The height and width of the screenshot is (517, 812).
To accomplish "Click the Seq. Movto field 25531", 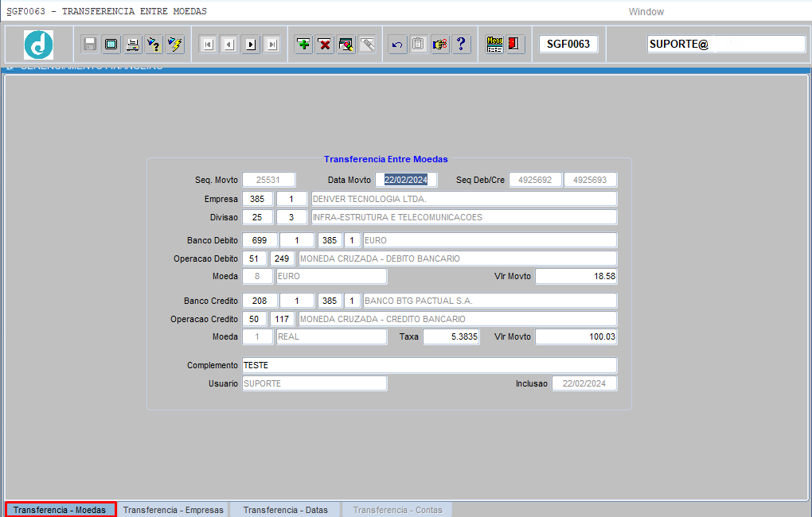I will point(269,180).
